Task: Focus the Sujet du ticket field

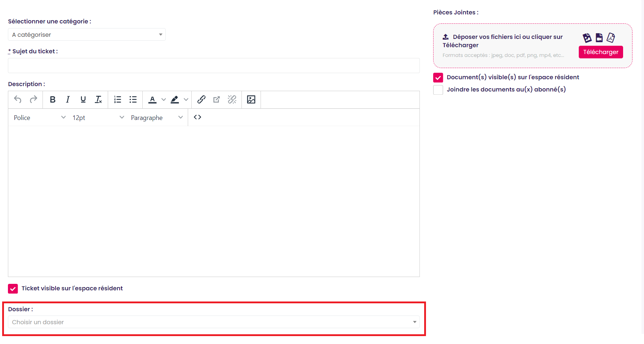Action: (214, 66)
